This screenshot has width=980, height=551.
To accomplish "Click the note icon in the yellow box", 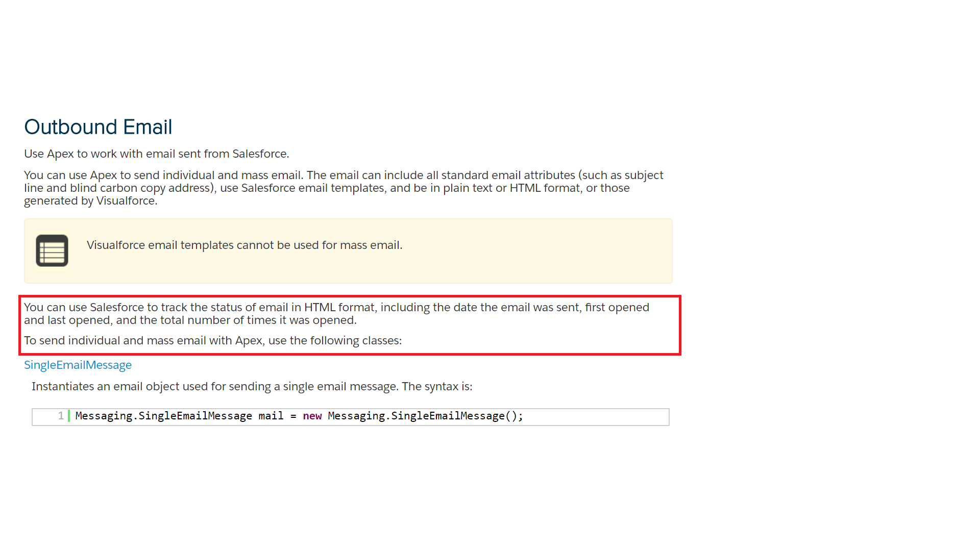I will (x=52, y=251).
